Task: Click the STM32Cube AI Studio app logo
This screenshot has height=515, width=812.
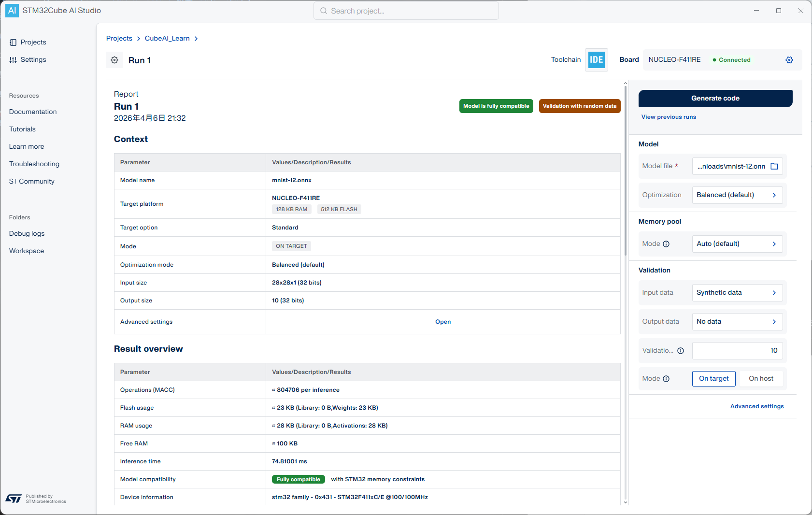Action: [12, 11]
